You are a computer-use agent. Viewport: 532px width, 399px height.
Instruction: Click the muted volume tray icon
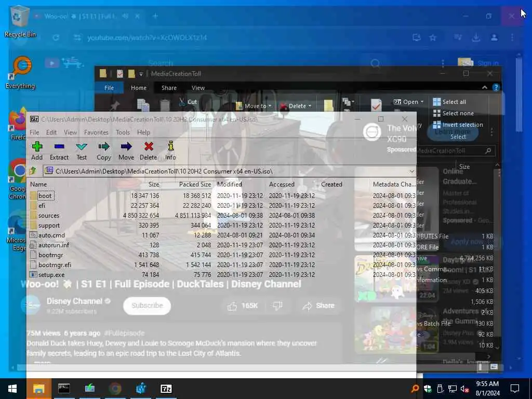[465, 389]
